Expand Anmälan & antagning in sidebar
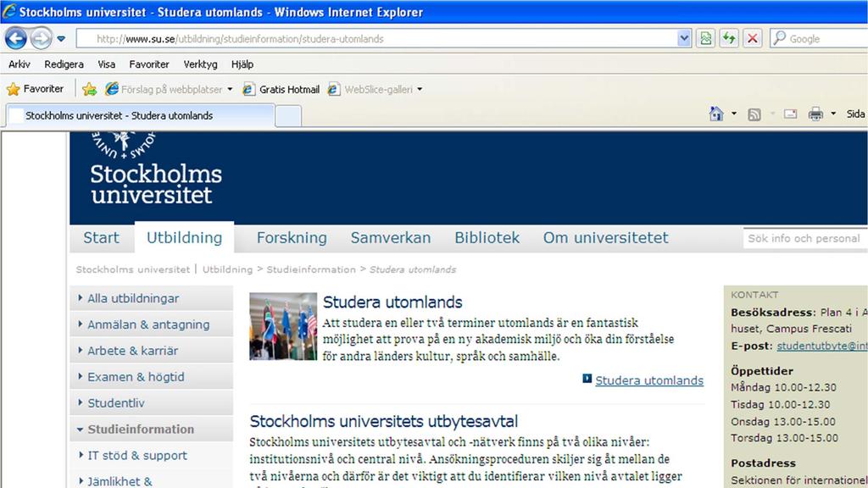 point(151,324)
